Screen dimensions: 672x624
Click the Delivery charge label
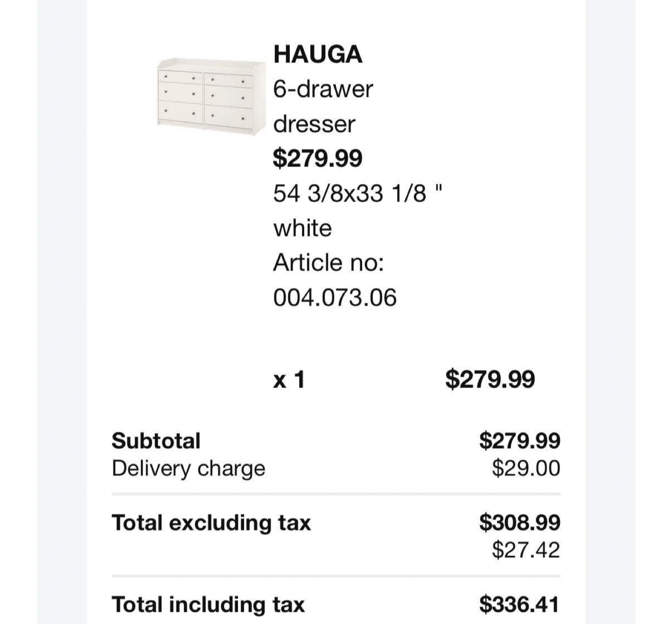click(188, 468)
